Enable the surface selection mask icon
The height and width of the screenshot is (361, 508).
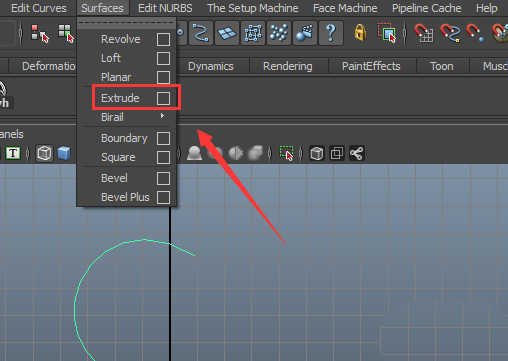pos(227,33)
